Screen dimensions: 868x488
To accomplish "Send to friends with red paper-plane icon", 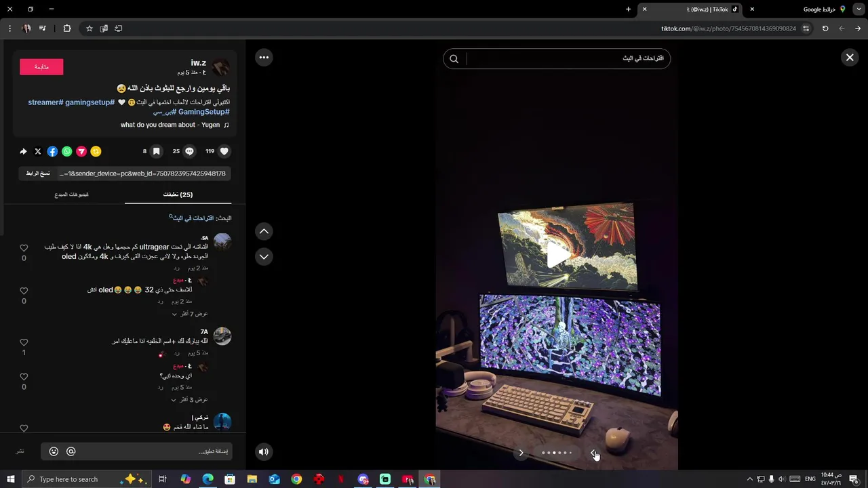I will pos(81,151).
